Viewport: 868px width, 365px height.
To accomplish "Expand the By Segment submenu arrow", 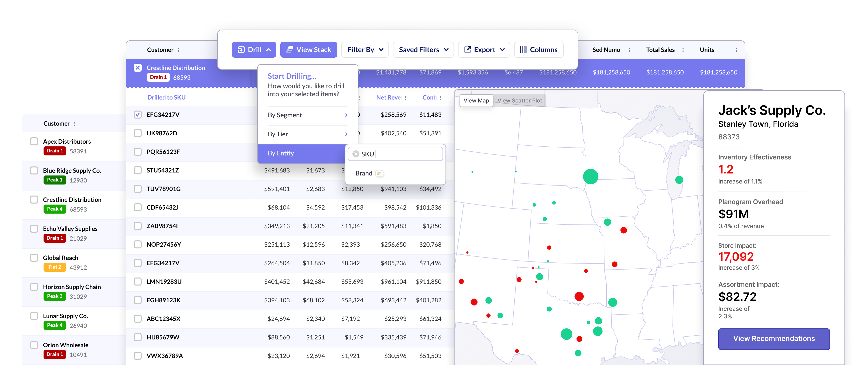I will tap(346, 115).
